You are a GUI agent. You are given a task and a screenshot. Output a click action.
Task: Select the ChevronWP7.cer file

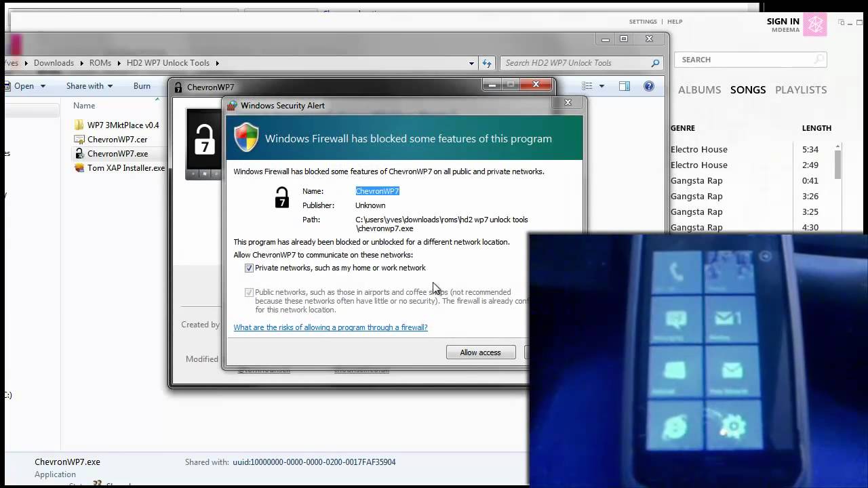(x=117, y=140)
